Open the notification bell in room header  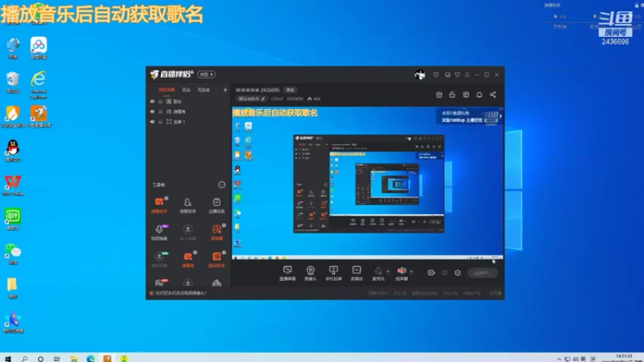coord(479,95)
